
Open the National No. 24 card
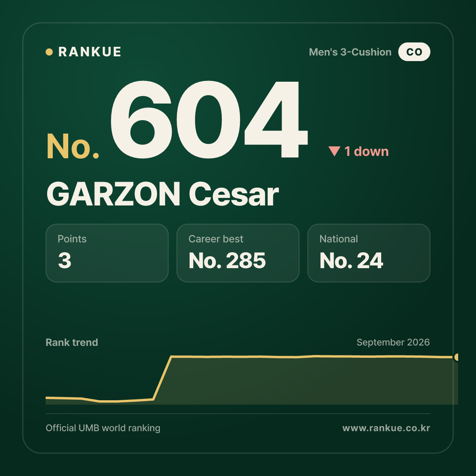point(369,253)
